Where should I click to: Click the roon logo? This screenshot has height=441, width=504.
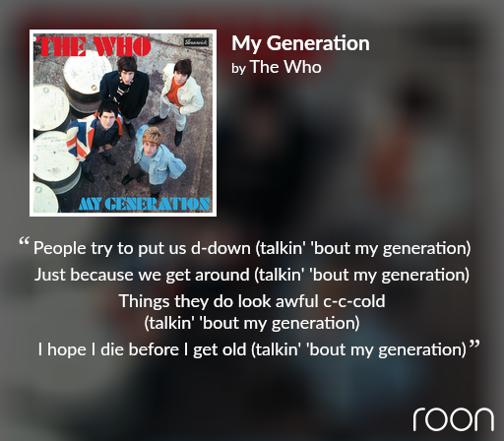(453, 419)
